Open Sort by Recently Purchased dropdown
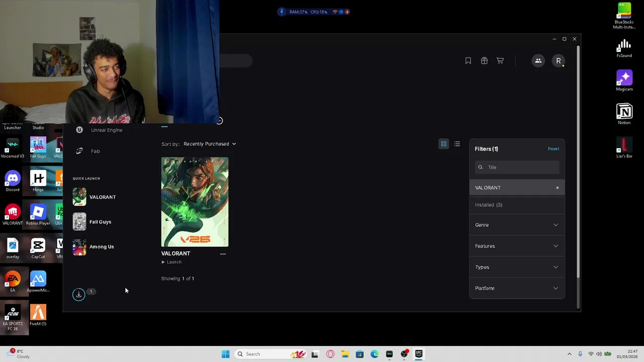Image resolution: width=644 pixels, height=362 pixels. point(209,144)
